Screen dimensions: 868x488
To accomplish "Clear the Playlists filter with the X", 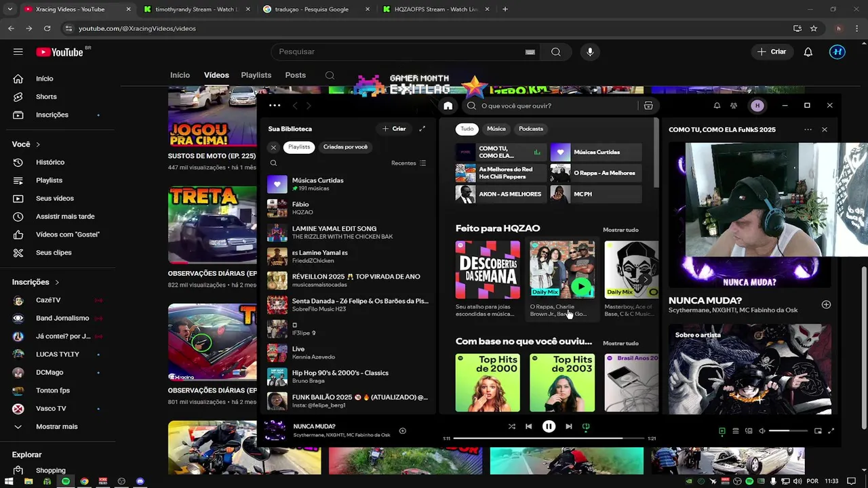I will (x=273, y=147).
